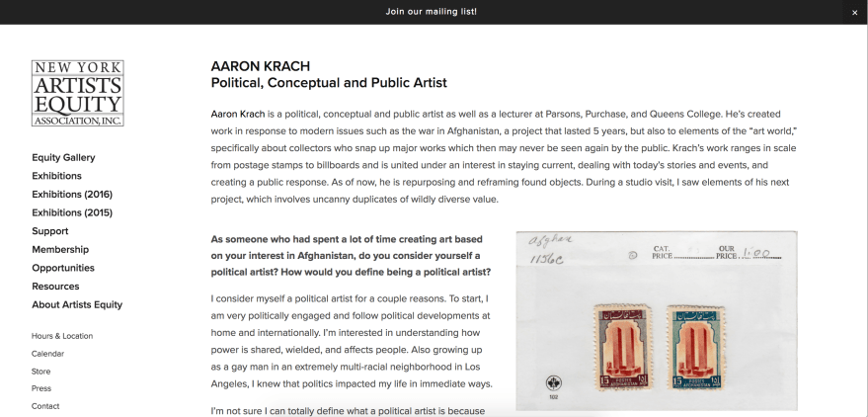The image size is (868, 417).
Task: Open the Calendar link
Action: point(47,354)
